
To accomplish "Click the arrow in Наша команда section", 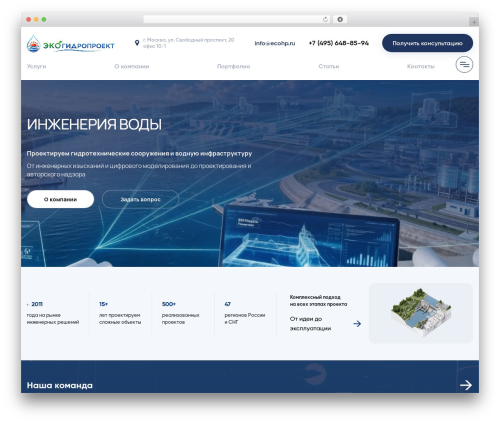I will tap(466, 385).
